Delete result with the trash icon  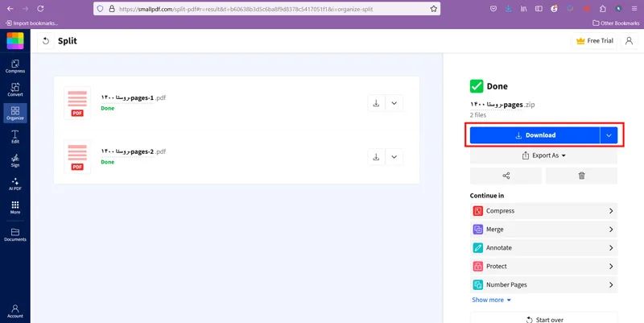click(581, 176)
